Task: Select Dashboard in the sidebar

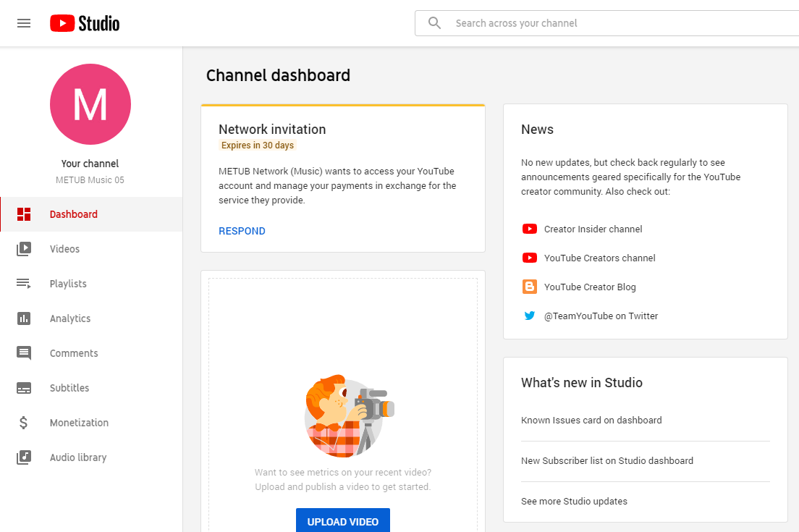Action: [x=91, y=214]
